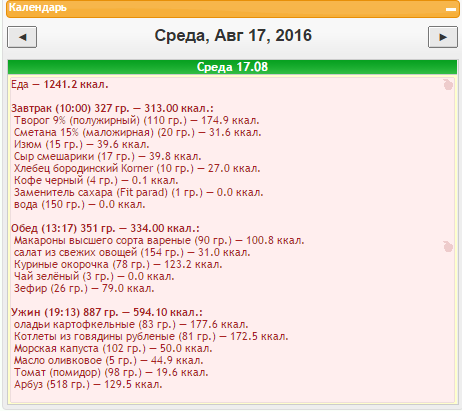The width and height of the screenshot is (462, 411).
Task: Select the green Среда 17.08 header
Action: coord(232,67)
